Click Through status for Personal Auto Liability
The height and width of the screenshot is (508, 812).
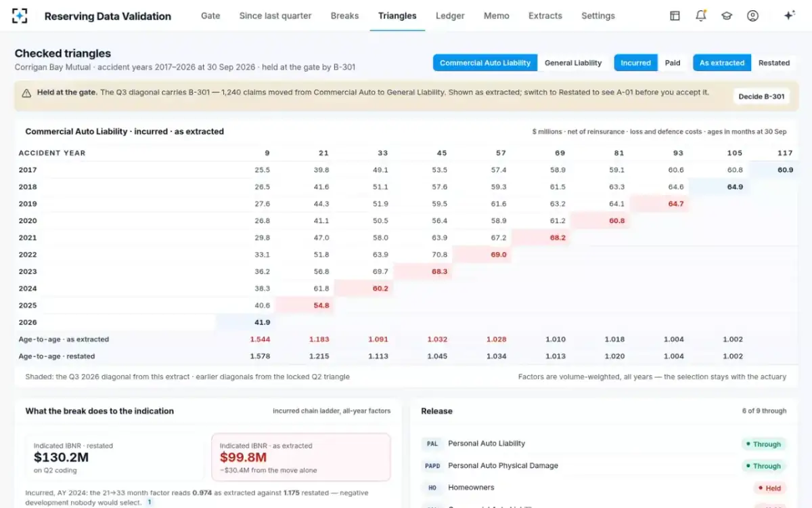763,444
